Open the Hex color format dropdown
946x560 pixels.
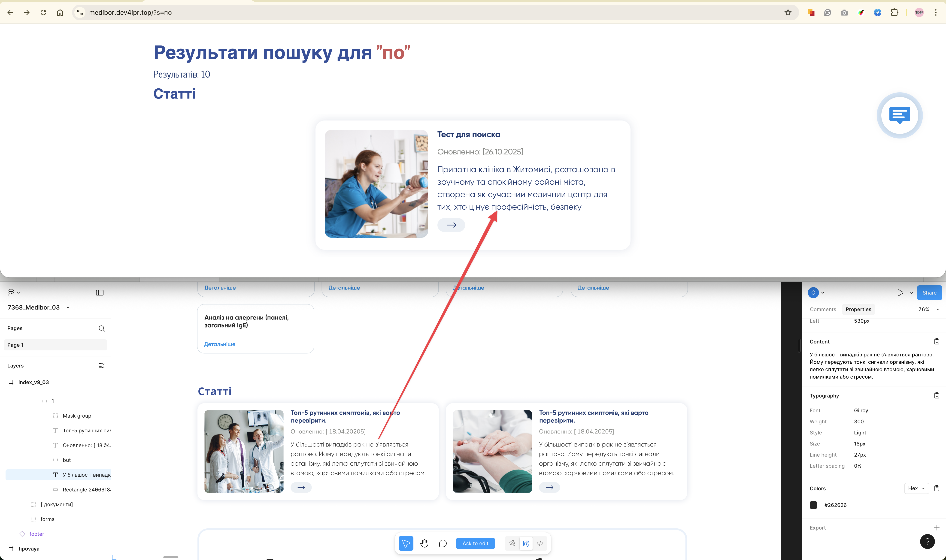916,488
